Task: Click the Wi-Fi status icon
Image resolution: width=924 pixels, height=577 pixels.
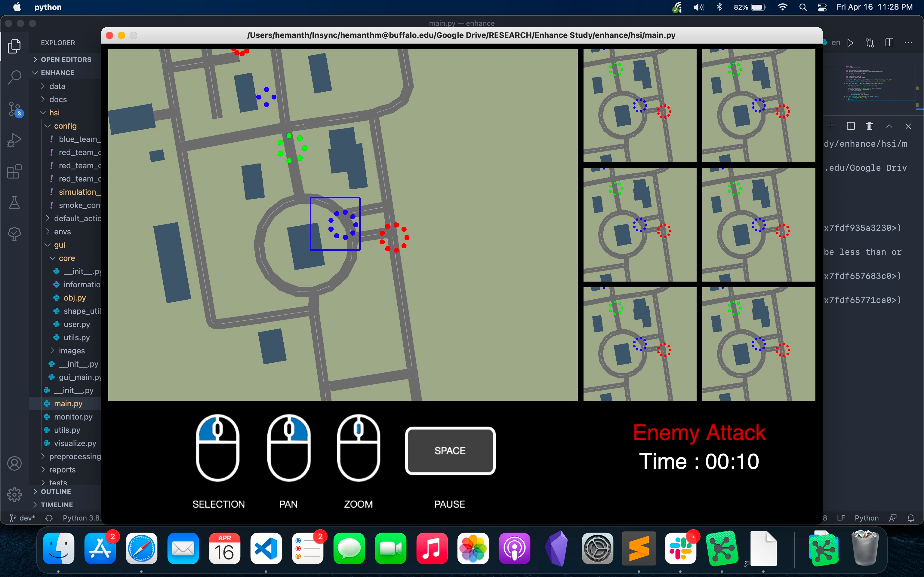Action: (x=782, y=7)
